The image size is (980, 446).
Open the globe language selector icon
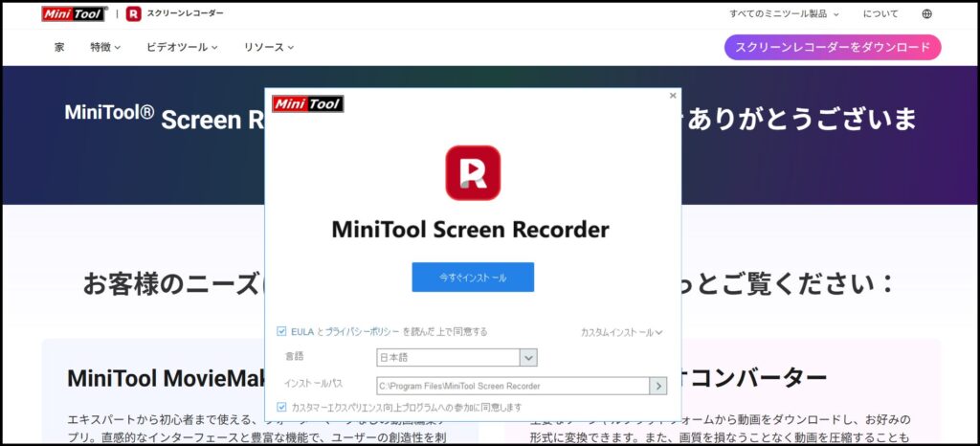click(926, 14)
